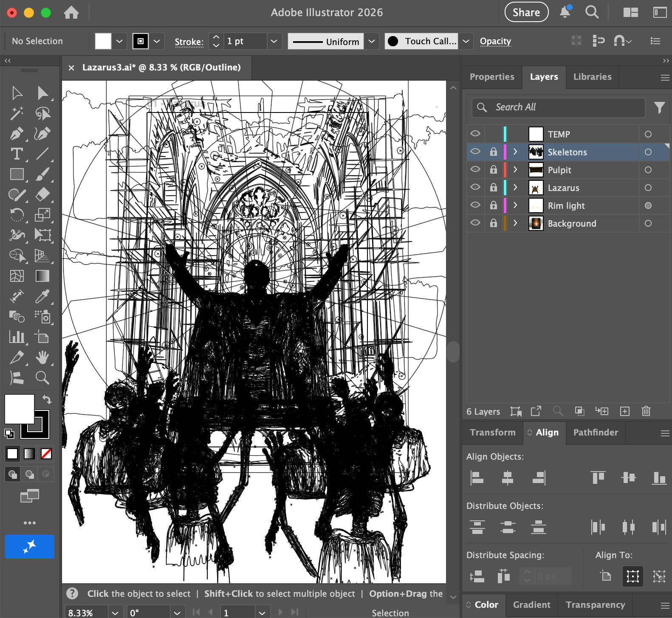Screen dimensions: 672x618
Task: Select the Type tool
Action: 17,154
